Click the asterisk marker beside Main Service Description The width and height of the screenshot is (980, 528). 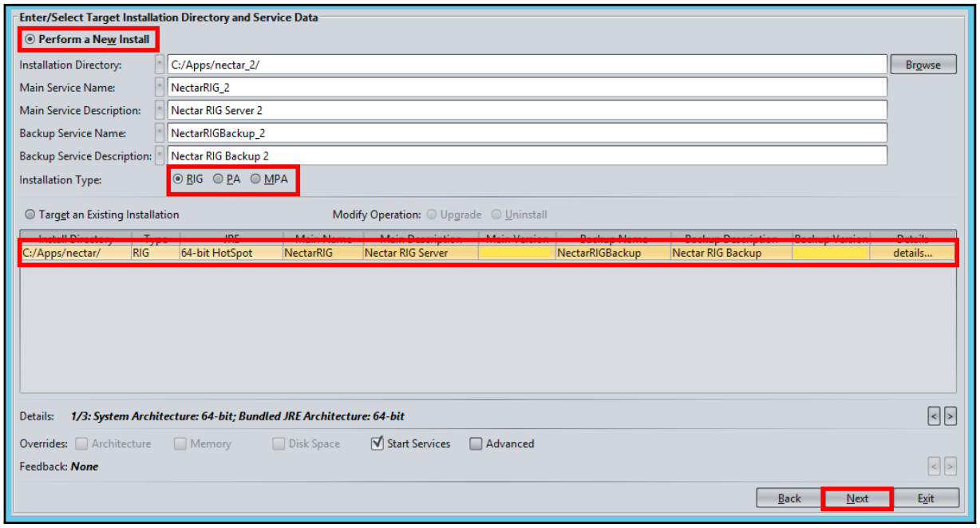coord(160,110)
